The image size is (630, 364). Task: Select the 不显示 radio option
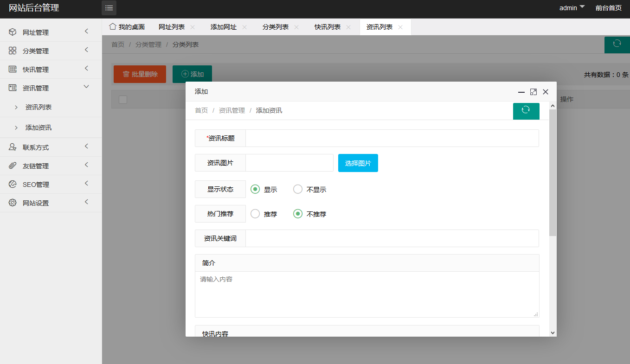coord(298,189)
